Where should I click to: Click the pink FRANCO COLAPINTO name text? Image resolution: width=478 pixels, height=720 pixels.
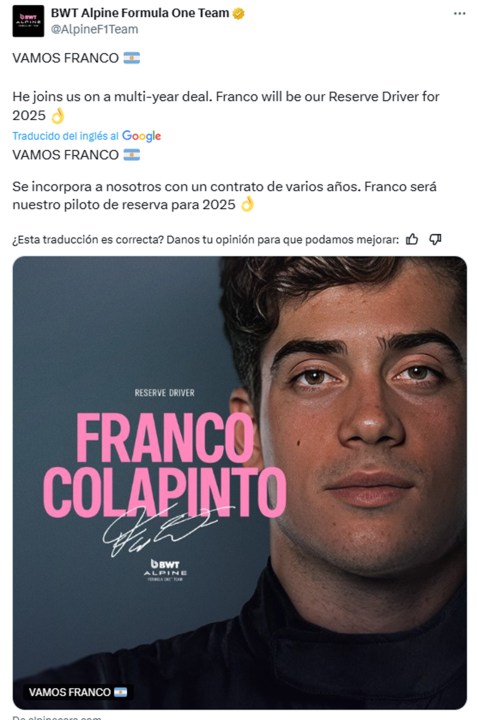(x=165, y=464)
